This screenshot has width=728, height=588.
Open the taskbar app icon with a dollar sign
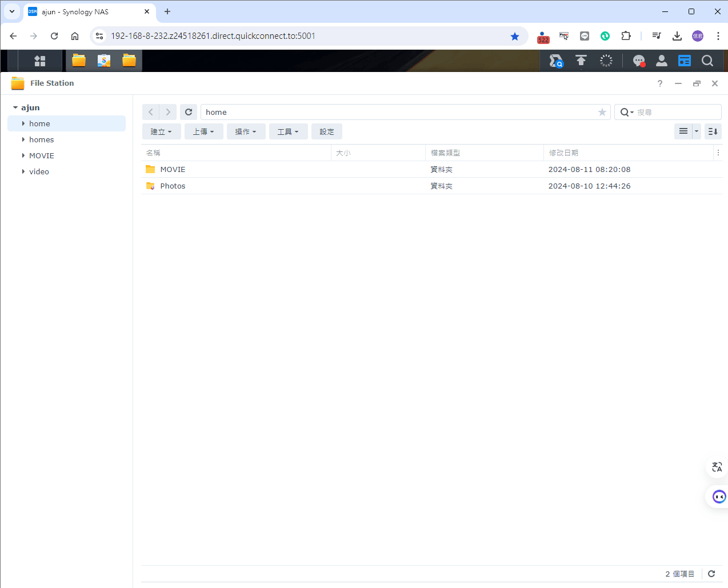tap(104, 61)
